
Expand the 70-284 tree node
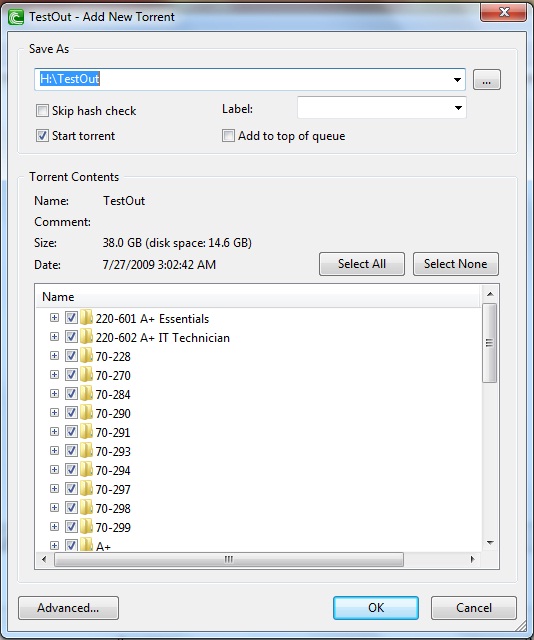[54, 393]
